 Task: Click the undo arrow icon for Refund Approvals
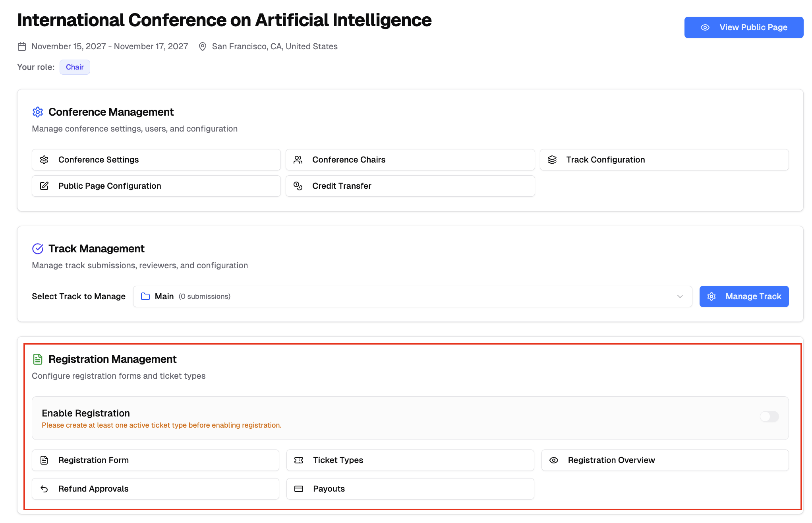tap(44, 489)
